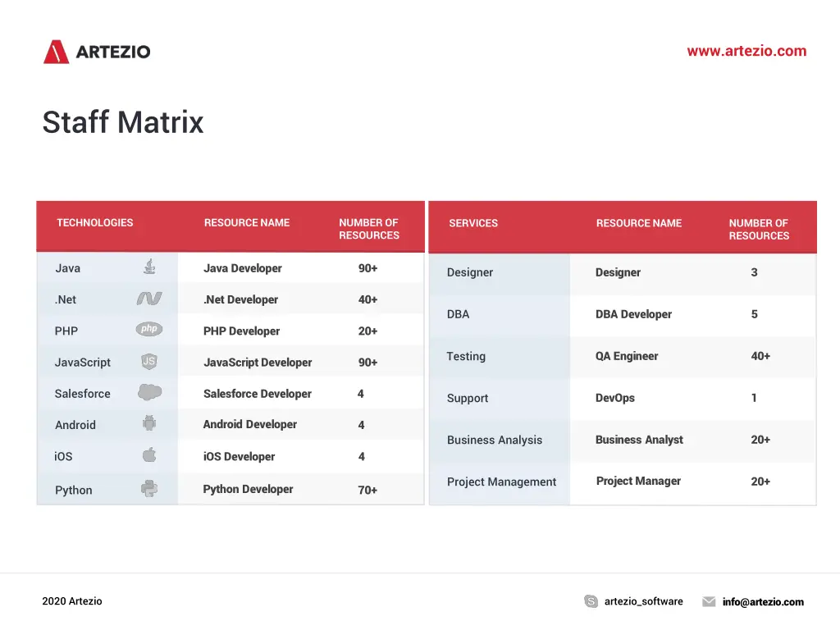The height and width of the screenshot is (630, 840).
Task: Click the Python snake logo icon
Action: click(149, 489)
